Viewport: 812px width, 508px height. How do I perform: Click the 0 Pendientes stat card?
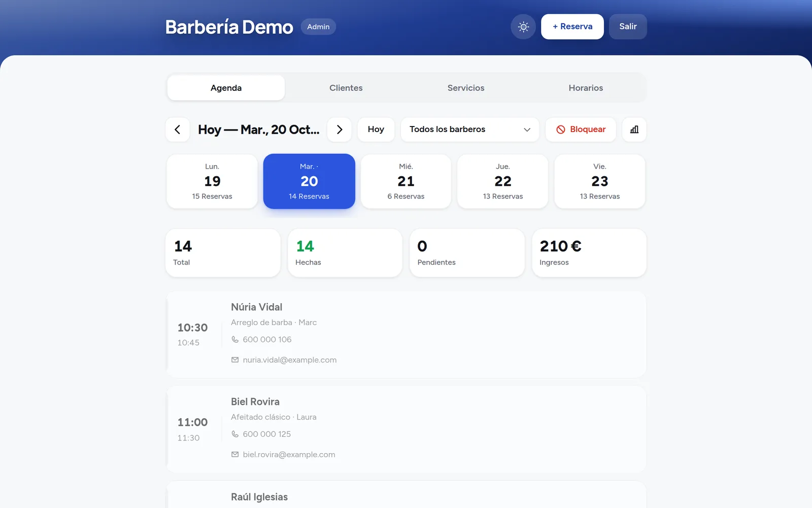467,253
